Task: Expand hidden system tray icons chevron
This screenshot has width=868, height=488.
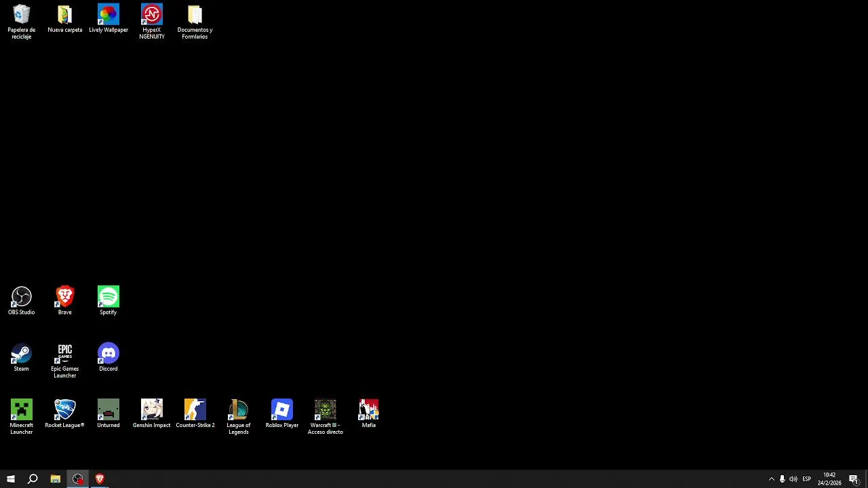Action: click(771, 479)
